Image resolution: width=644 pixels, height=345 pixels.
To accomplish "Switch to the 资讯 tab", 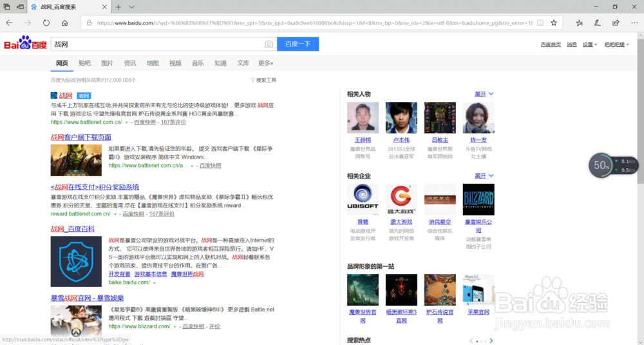I will (130, 63).
